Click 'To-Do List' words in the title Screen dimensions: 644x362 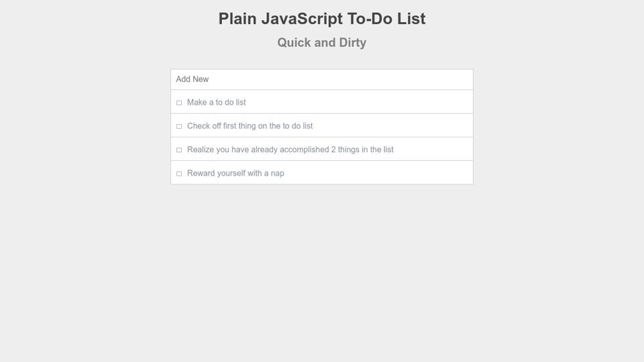(x=386, y=19)
